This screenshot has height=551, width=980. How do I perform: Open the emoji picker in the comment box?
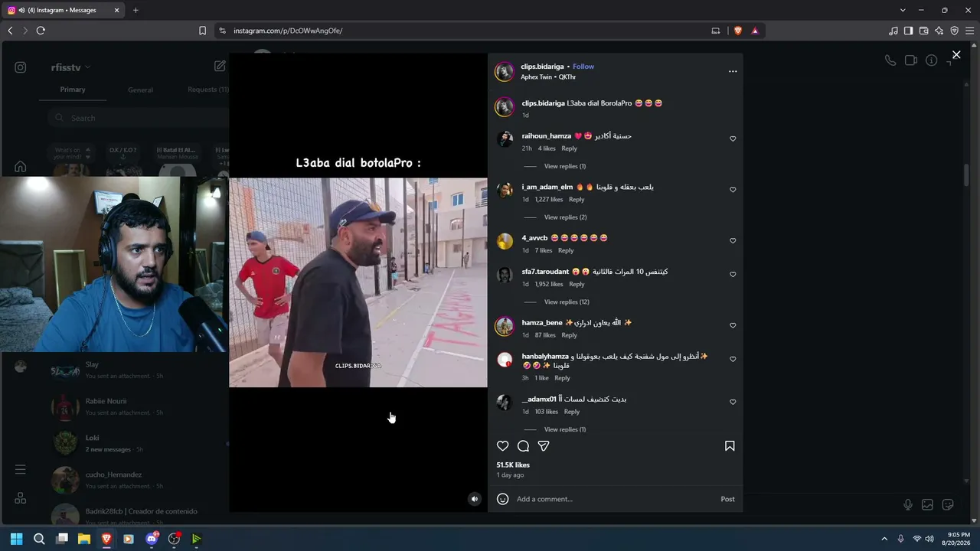coord(503,499)
